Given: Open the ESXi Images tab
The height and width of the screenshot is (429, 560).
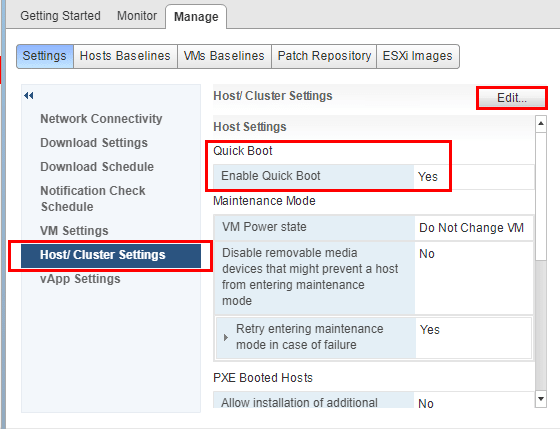Looking at the screenshot, I should click(x=418, y=56).
